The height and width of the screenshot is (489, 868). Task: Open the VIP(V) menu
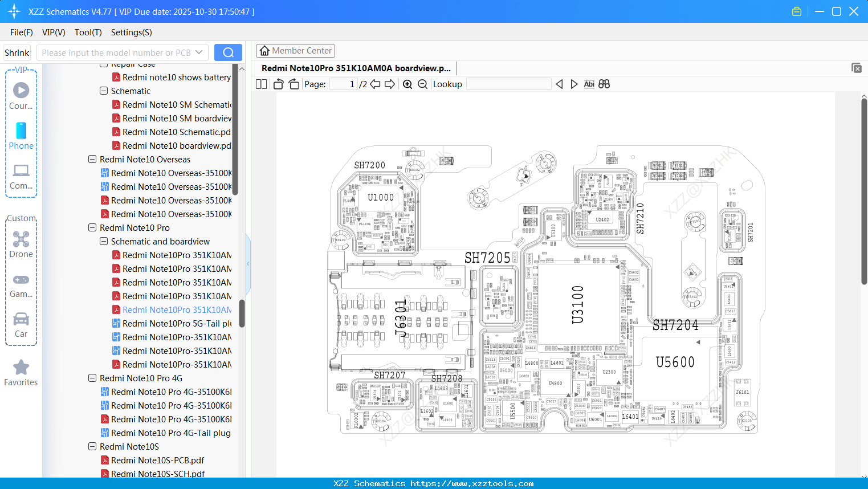tap(54, 32)
